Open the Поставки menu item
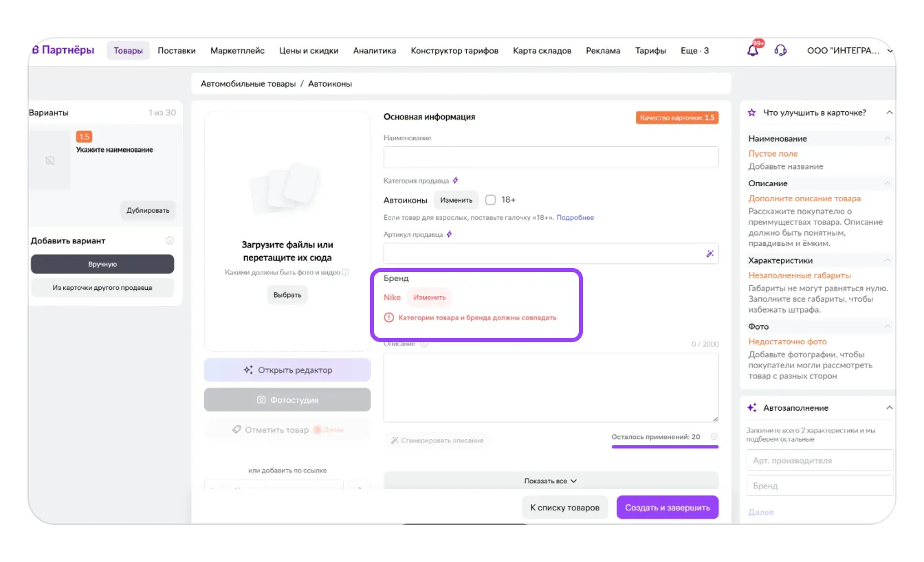 click(x=177, y=51)
